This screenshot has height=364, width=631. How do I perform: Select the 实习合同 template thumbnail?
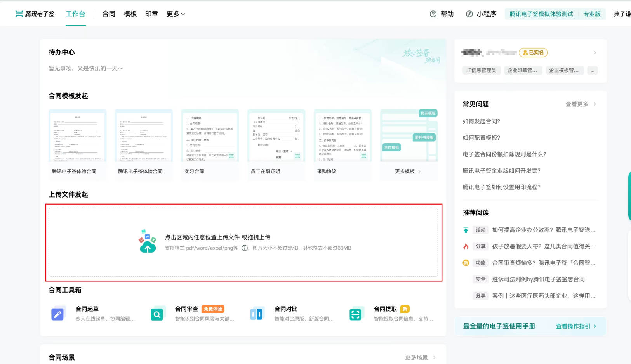pos(210,136)
